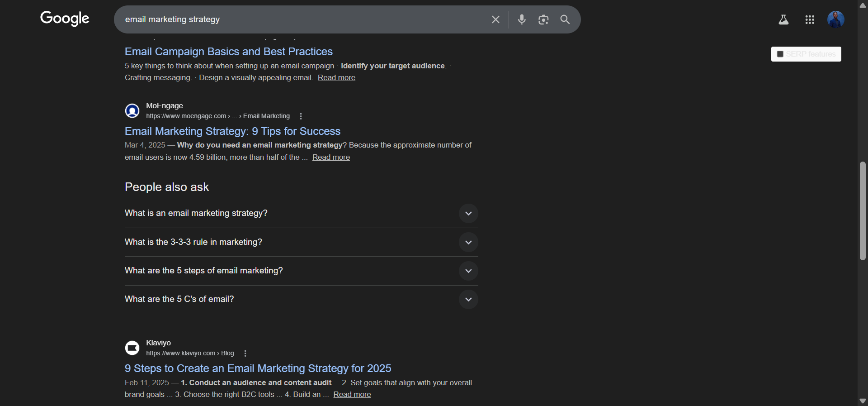The height and width of the screenshot is (406, 868).
Task: Expand "What are the 5 steps of email marketing?"
Action: click(x=468, y=271)
